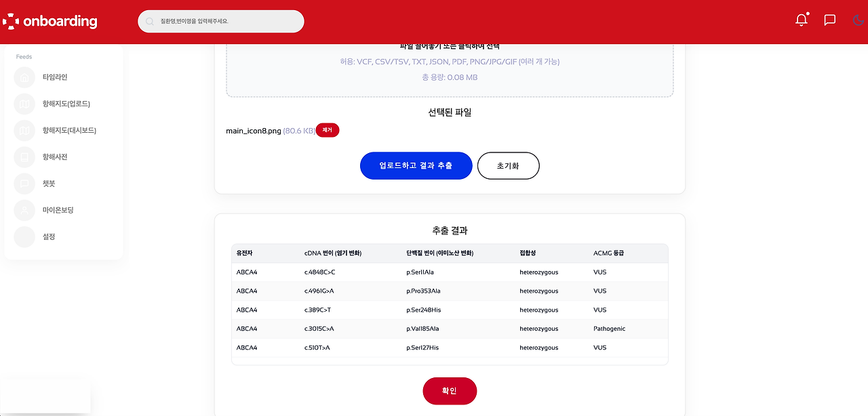
Task: Select the 항해지도(업로드) map icon
Action: tap(24, 104)
